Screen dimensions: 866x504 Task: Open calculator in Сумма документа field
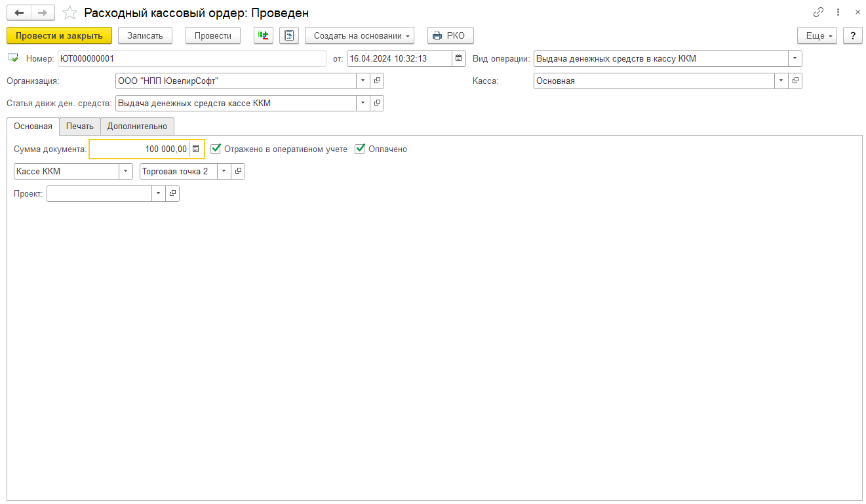coord(195,149)
